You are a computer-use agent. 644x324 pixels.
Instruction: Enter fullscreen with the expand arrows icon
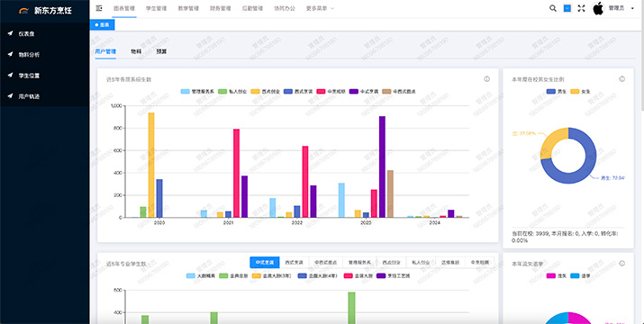click(x=581, y=8)
